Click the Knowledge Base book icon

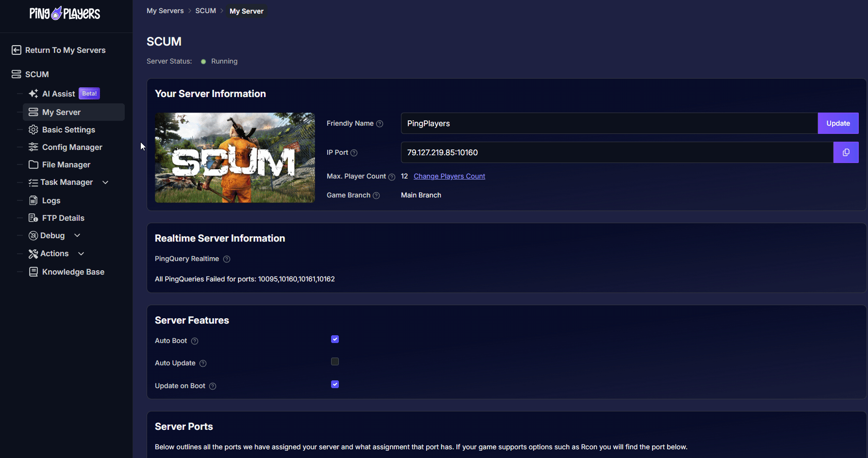(33, 272)
